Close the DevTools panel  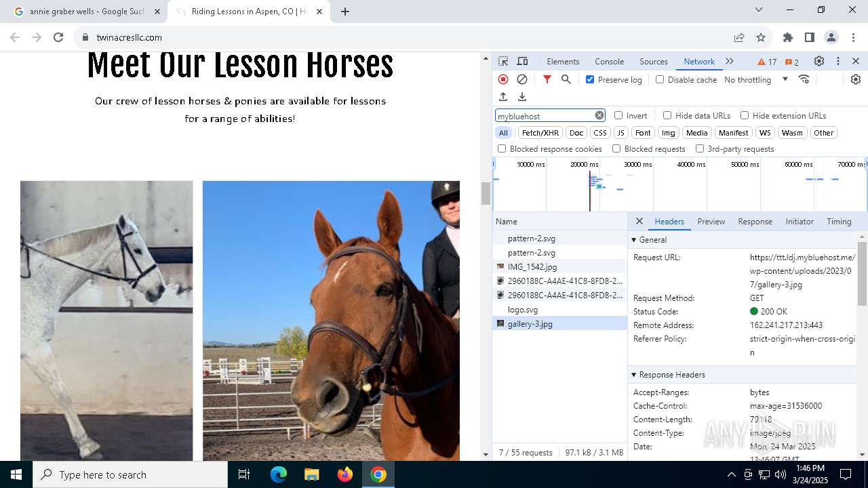click(x=856, y=61)
